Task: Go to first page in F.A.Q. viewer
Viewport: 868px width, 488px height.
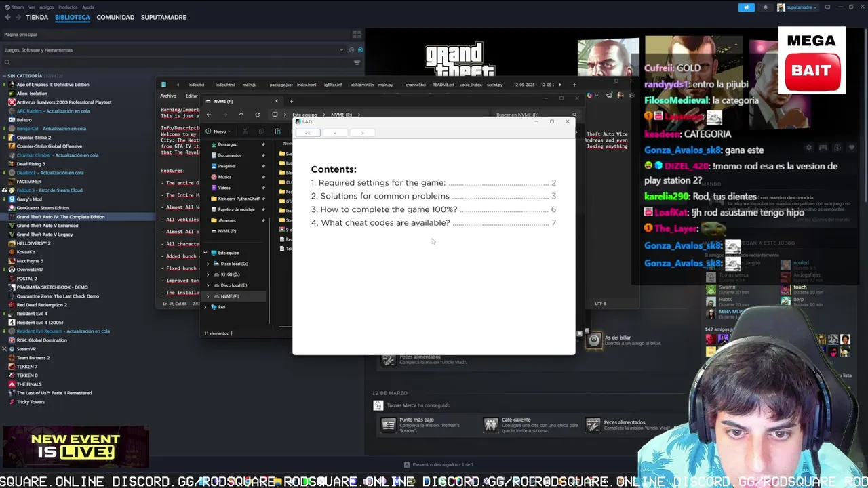Action: coord(308,133)
